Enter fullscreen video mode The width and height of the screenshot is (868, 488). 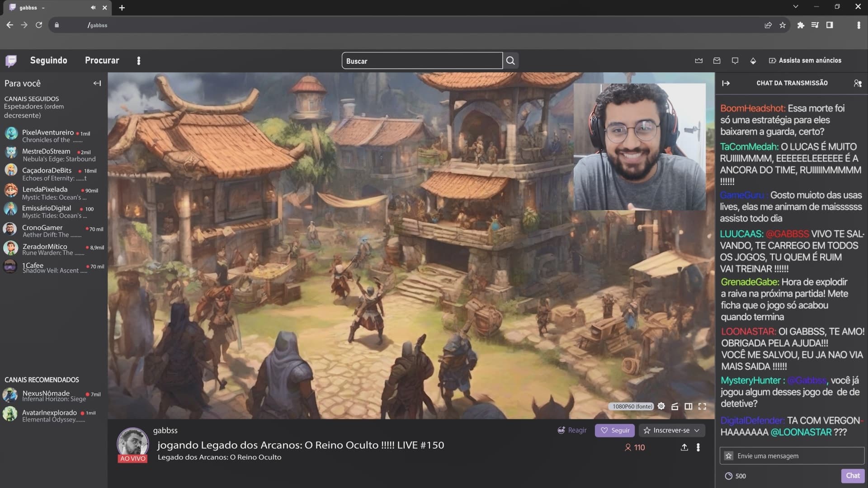(702, 406)
